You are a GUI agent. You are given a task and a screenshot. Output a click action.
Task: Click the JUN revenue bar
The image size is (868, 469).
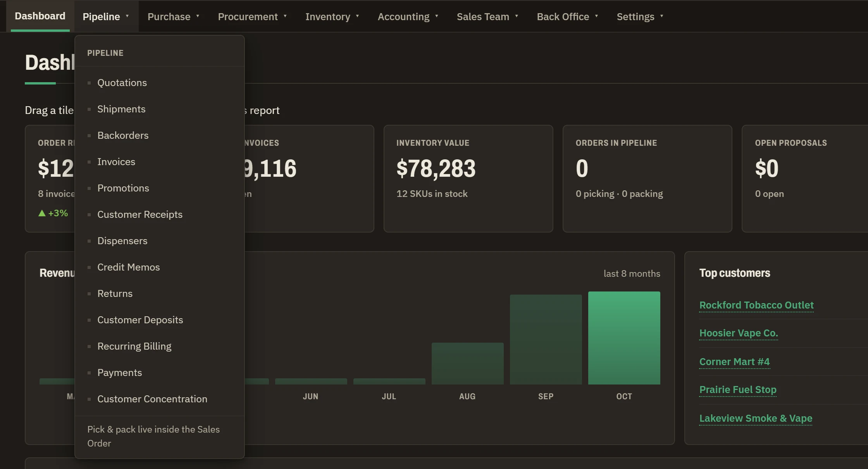[311, 381]
